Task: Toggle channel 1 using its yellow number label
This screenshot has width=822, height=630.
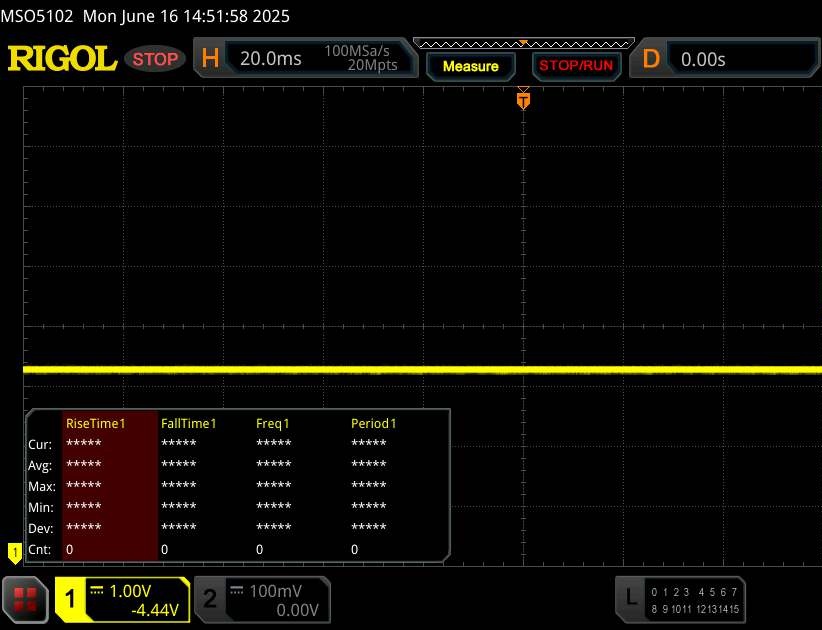Action: tap(71, 599)
